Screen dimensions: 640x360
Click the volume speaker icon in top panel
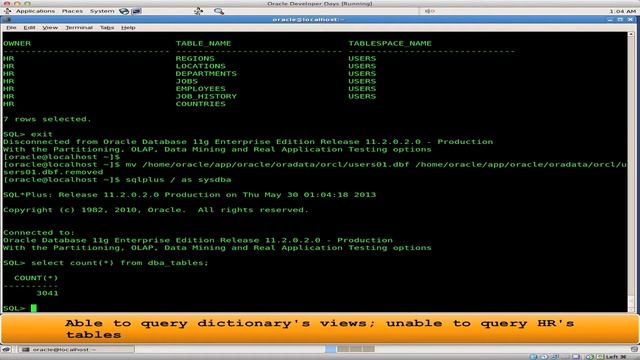click(429, 11)
